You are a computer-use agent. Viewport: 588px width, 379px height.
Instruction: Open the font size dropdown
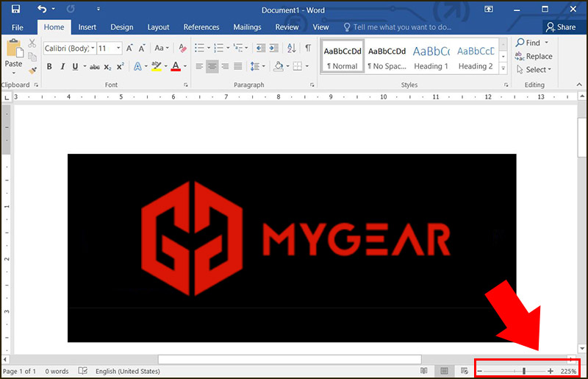pyautogui.click(x=118, y=48)
